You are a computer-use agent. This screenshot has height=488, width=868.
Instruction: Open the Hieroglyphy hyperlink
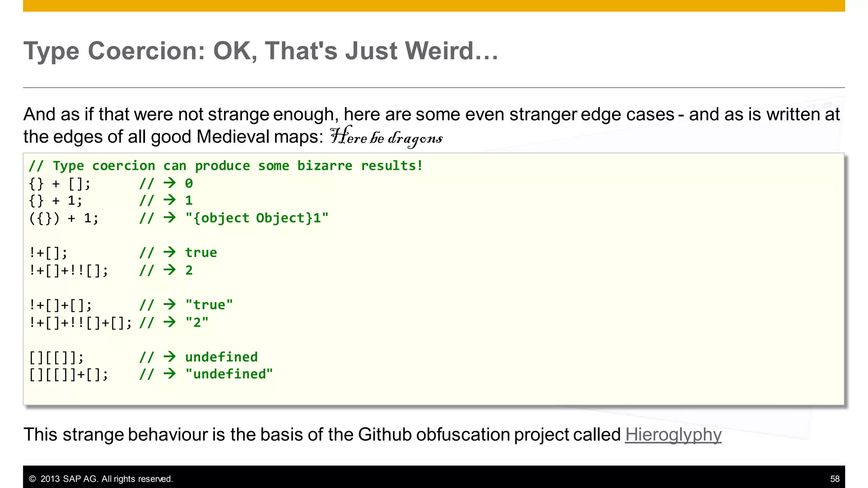tap(673, 435)
